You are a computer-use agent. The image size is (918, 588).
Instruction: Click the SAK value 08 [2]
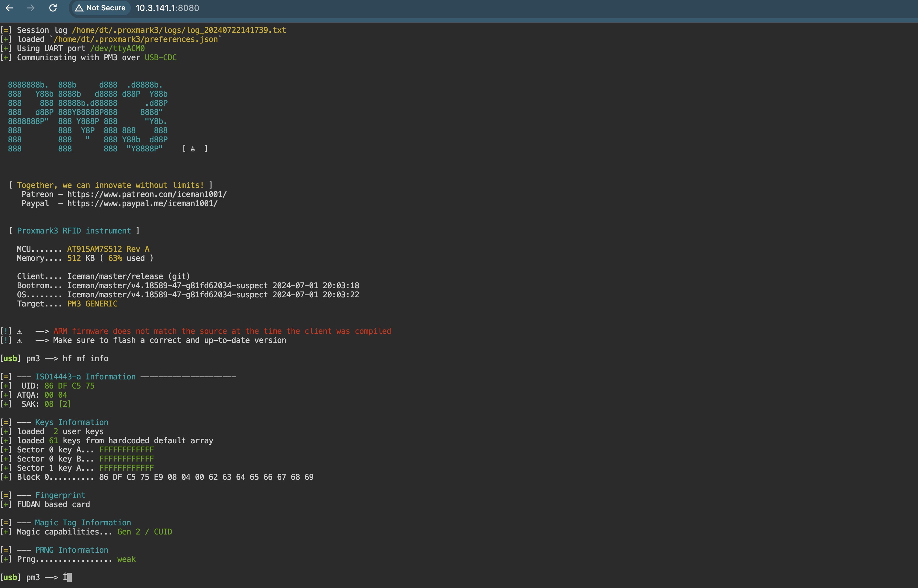pyautogui.click(x=58, y=404)
